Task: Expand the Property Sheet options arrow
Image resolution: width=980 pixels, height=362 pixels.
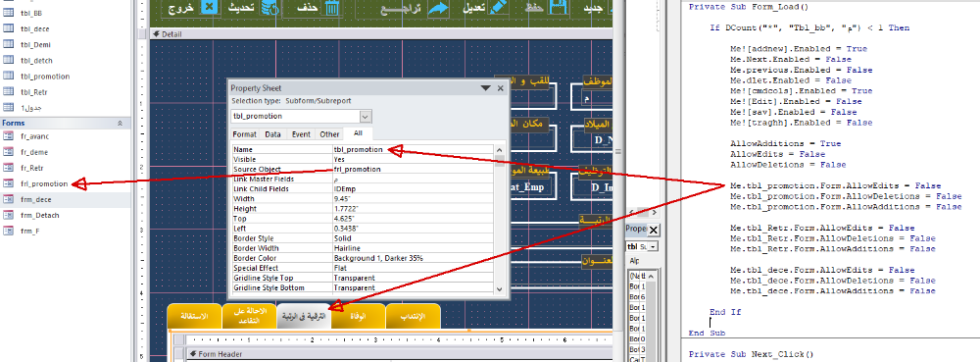Action: click(x=485, y=88)
